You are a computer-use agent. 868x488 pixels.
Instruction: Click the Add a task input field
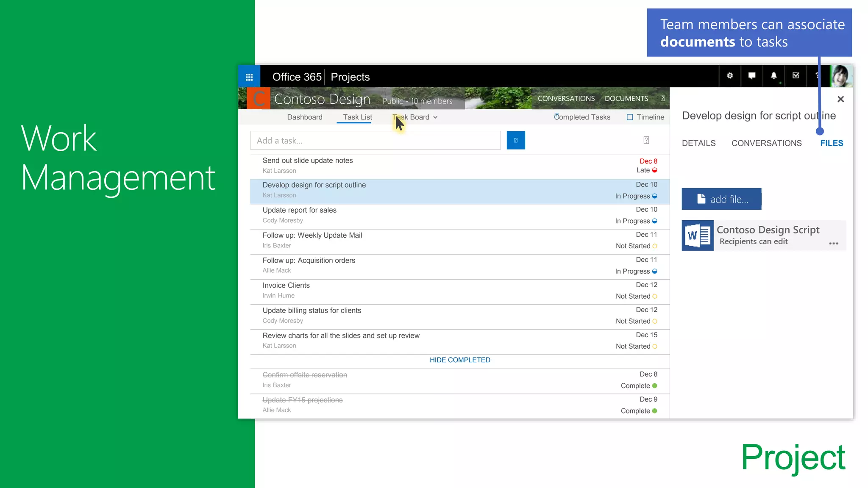[x=375, y=141]
